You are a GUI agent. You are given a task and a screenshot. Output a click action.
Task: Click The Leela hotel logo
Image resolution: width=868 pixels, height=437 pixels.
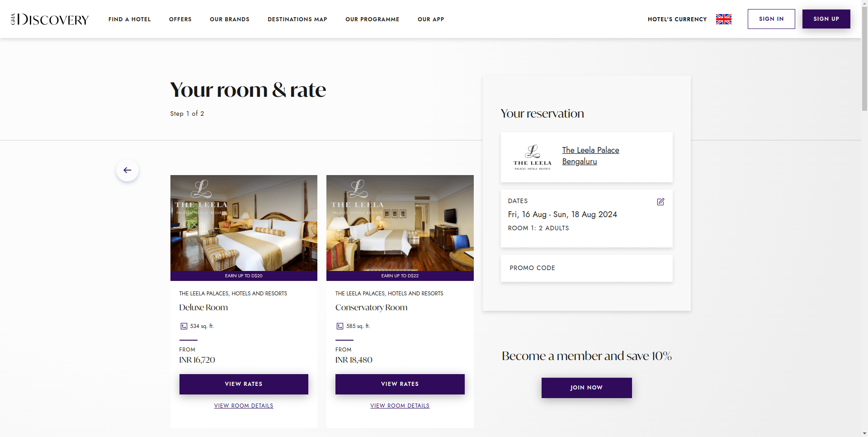point(532,157)
